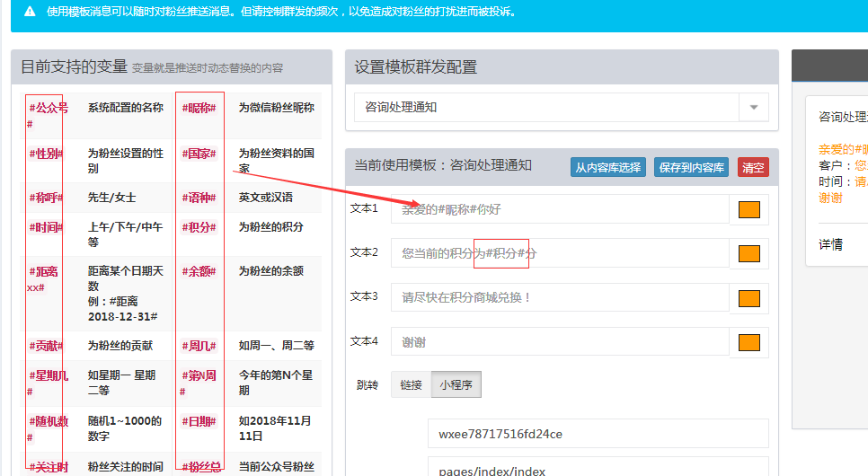Click the #随机数# variable

pos(48,429)
